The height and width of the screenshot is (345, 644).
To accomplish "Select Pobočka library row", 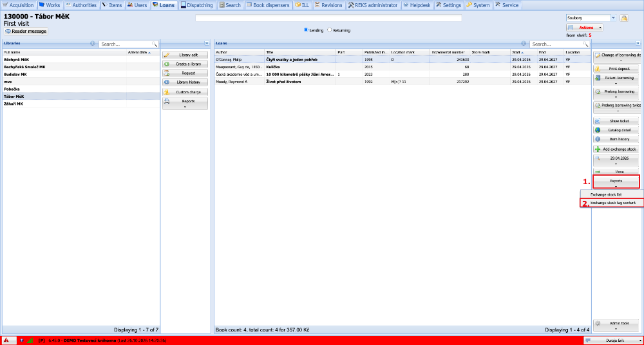I will [x=81, y=89].
